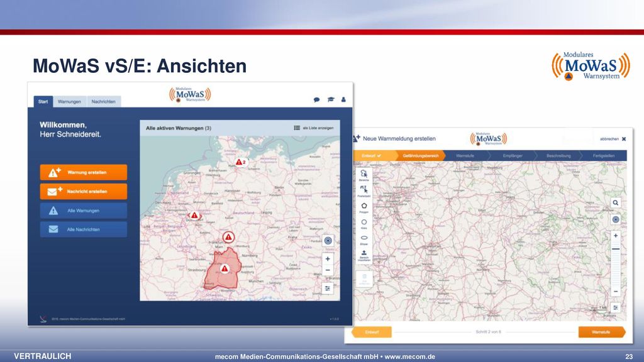This screenshot has height=362, width=644.
Task: Click the warning cluster marker labeled 2
Action: (241, 163)
